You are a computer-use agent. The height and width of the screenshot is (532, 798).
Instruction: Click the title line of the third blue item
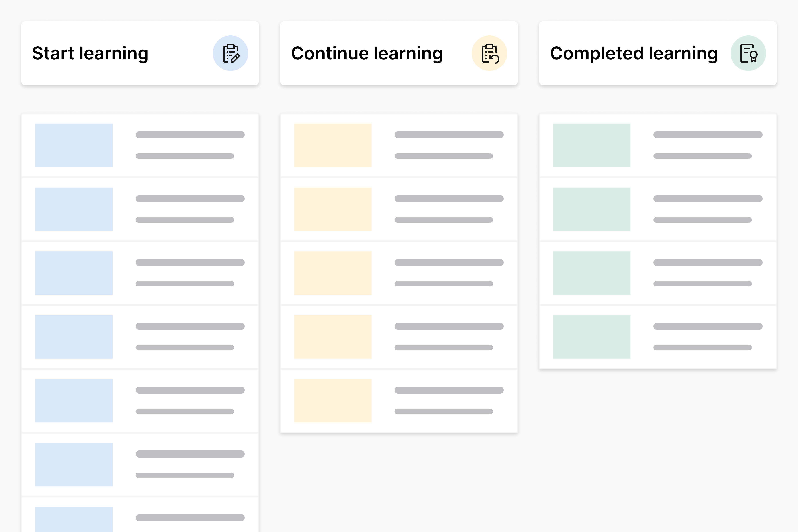pos(190,262)
